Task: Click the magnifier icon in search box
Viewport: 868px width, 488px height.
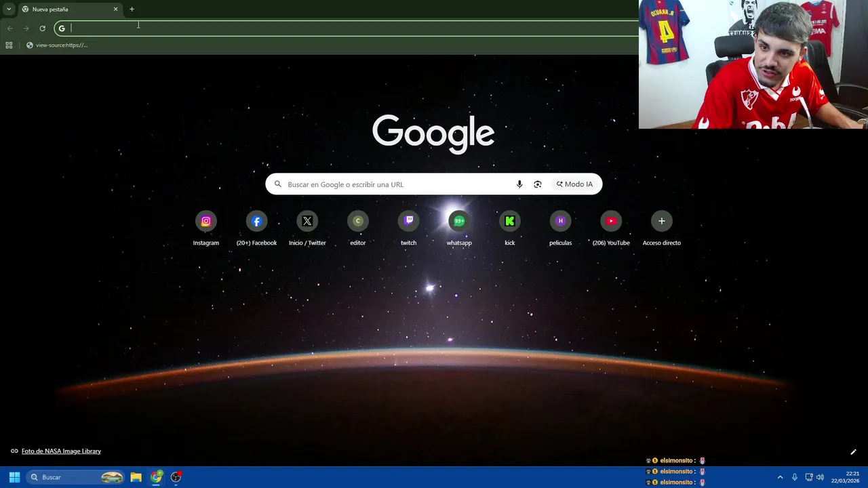Action: point(278,184)
